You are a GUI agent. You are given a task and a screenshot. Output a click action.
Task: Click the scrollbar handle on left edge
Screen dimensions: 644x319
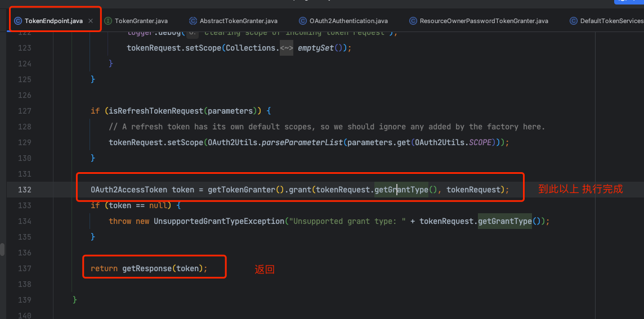click(x=2, y=249)
